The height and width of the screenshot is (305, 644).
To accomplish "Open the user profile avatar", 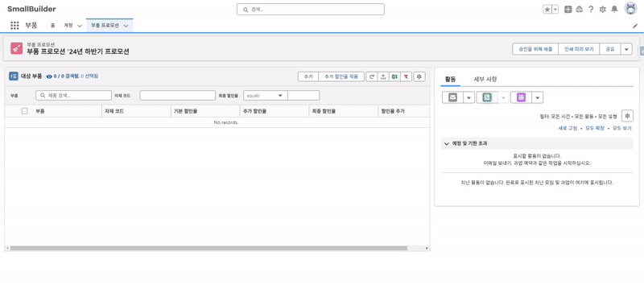I will [x=630, y=9].
